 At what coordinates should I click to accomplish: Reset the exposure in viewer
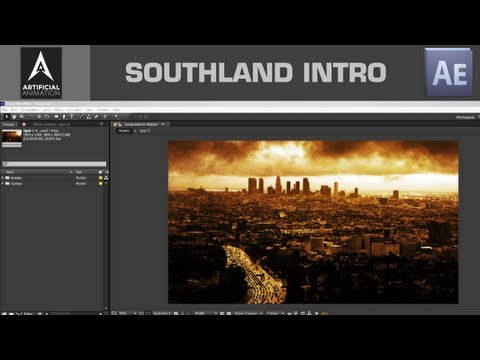tap(317, 313)
